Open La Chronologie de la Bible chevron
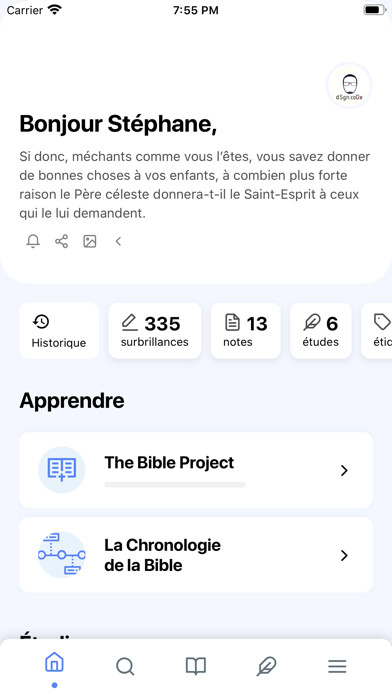The image size is (392, 696). pos(344,555)
